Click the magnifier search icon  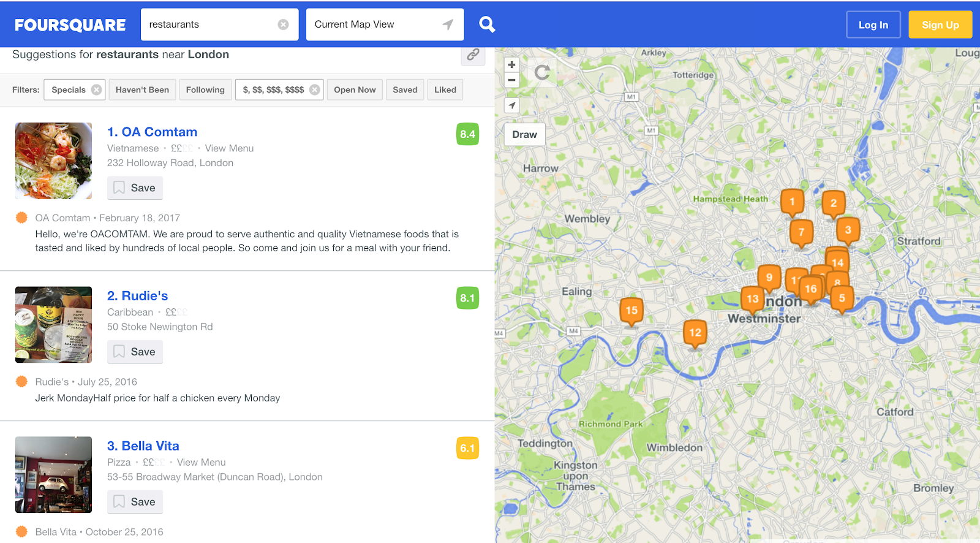tap(487, 25)
